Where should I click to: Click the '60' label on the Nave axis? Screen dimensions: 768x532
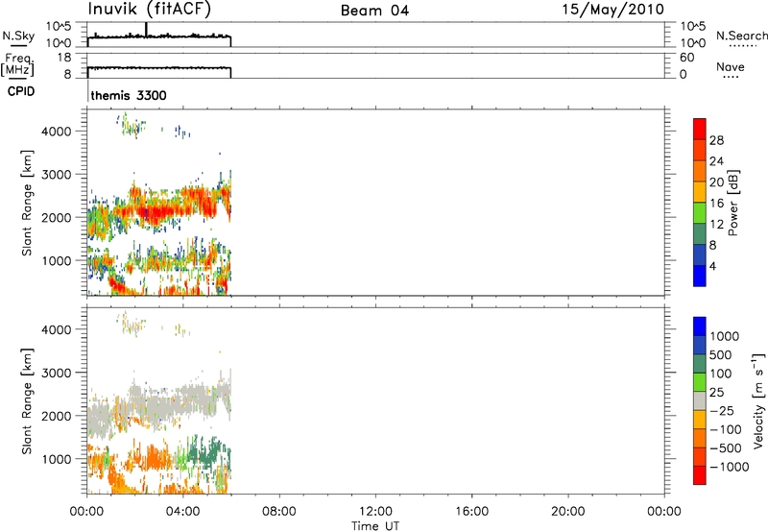tap(686, 58)
